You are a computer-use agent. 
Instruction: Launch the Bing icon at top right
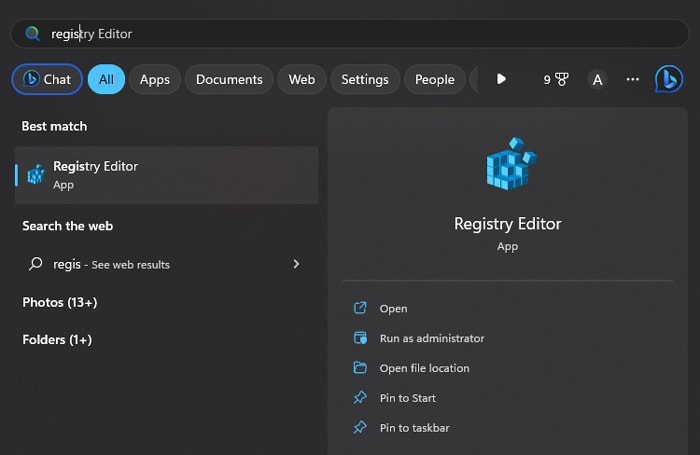click(x=669, y=79)
